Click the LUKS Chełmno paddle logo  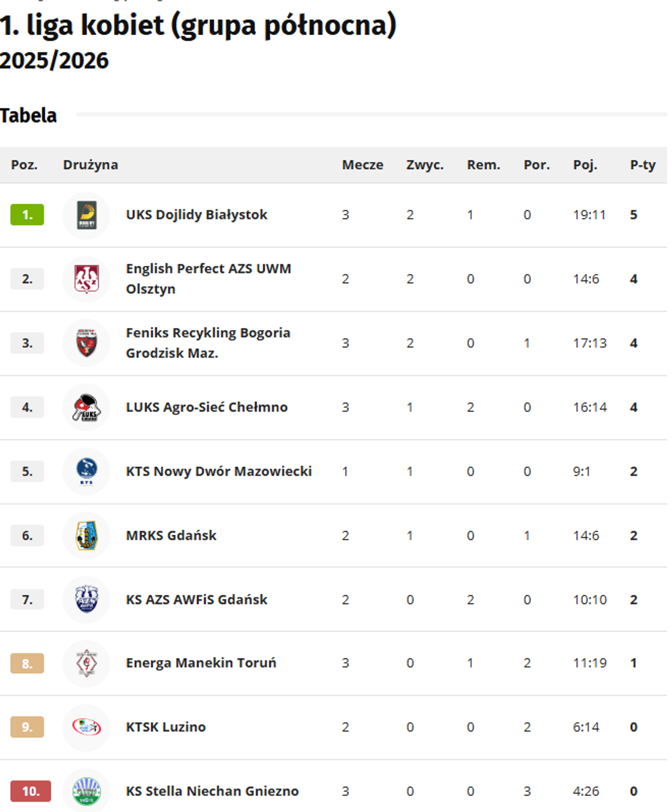pos(87,408)
